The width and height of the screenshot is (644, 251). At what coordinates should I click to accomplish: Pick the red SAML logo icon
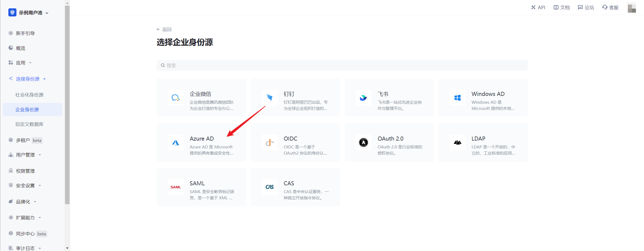click(x=176, y=187)
